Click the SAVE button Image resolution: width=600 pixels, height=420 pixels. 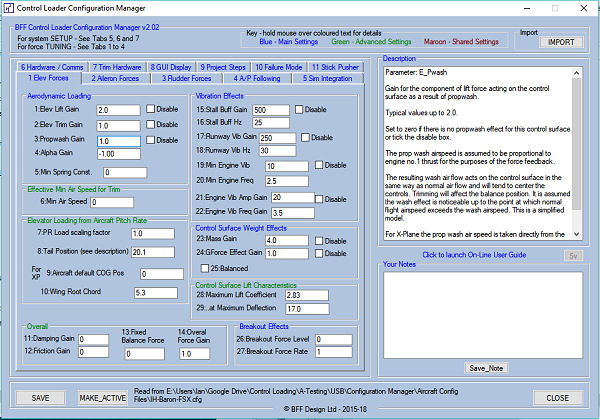click(x=41, y=397)
